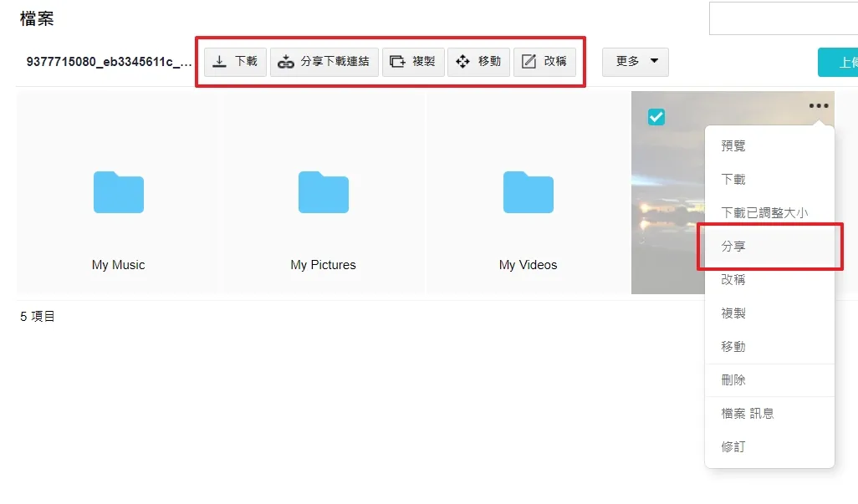858x504 pixels.
Task: Click the 檔案 page heading
Action: point(37,18)
